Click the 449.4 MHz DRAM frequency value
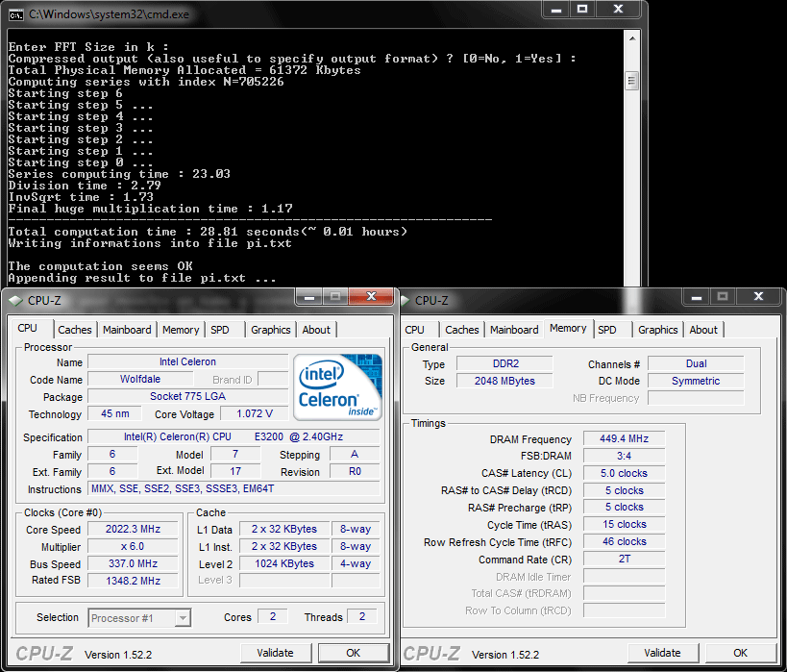The image size is (787, 672). click(x=625, y=438)
